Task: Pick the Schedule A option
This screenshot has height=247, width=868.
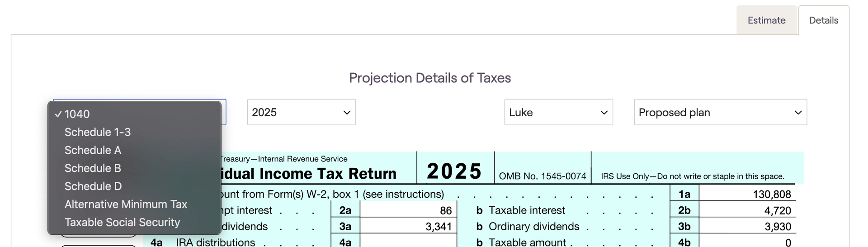Action: coord(93,150)
